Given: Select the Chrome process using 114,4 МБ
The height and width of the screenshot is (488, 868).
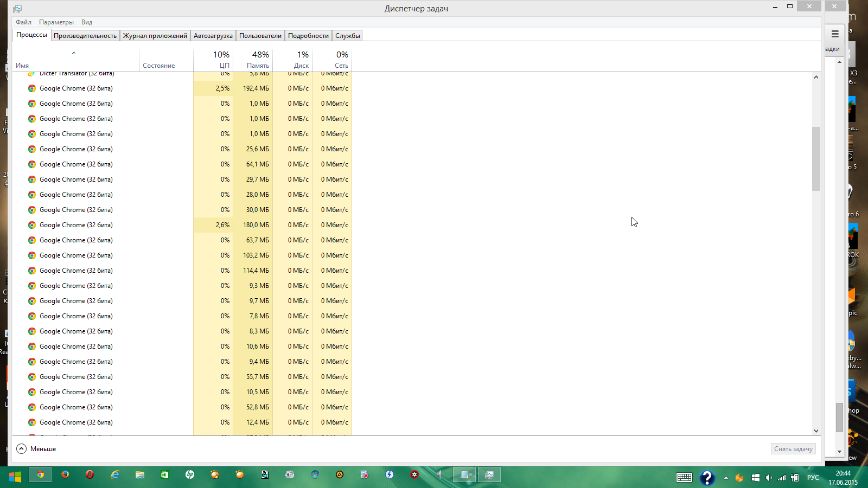Looking at the screenshot, I should tap(182, 271).
